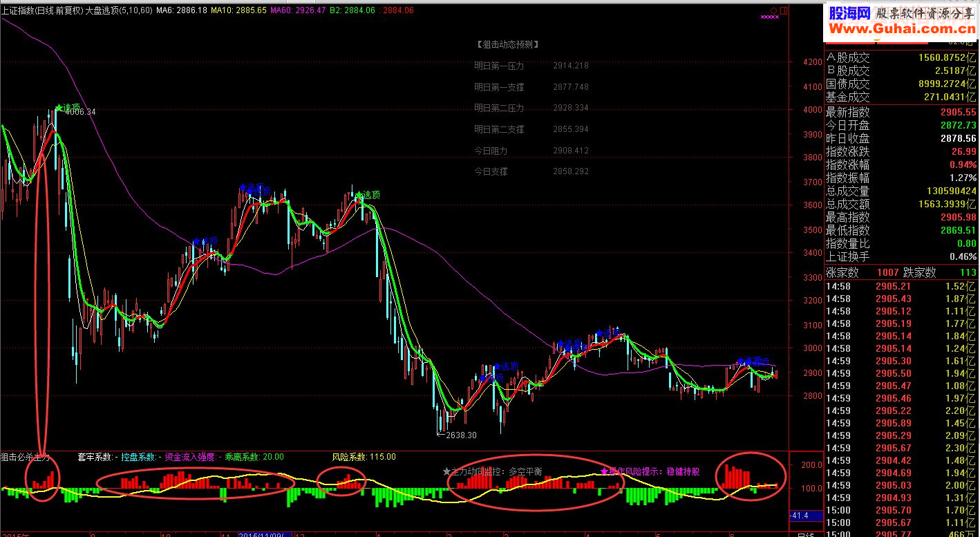
Task: Click the 4006.34 peak price label
Action: pyautogui.click(x=80, y=112)
